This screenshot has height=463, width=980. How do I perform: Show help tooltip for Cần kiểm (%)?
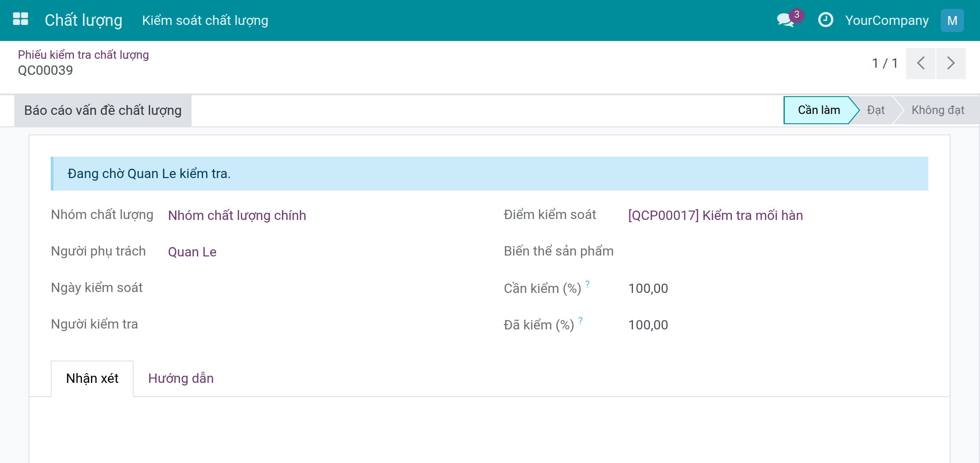coord(588,284)
